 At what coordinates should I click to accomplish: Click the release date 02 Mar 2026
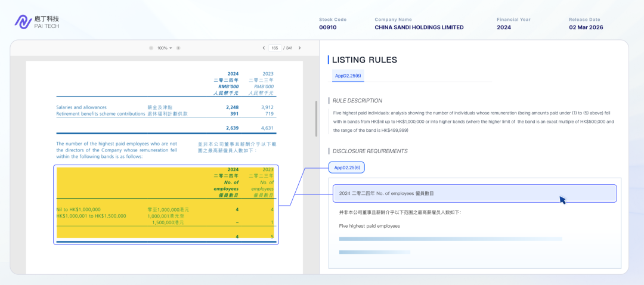586,27
